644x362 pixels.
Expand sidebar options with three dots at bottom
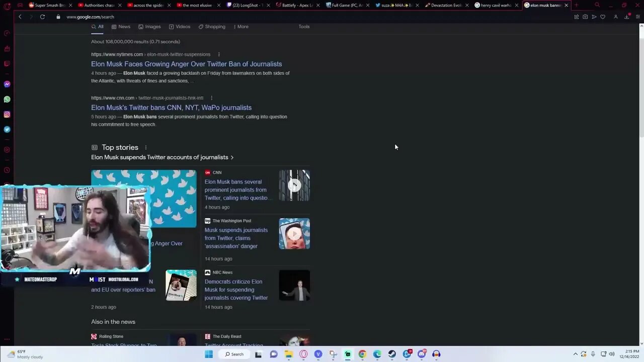7,339
